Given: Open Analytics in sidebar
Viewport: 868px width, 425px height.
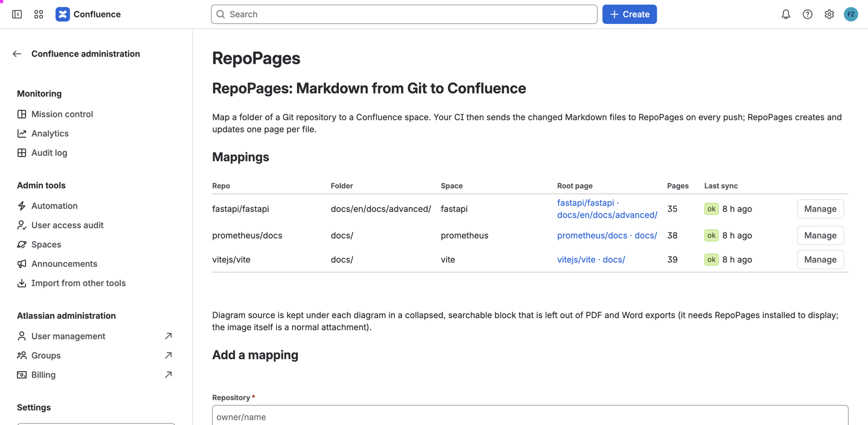Looking at the screenshot, I should (50, 133).
